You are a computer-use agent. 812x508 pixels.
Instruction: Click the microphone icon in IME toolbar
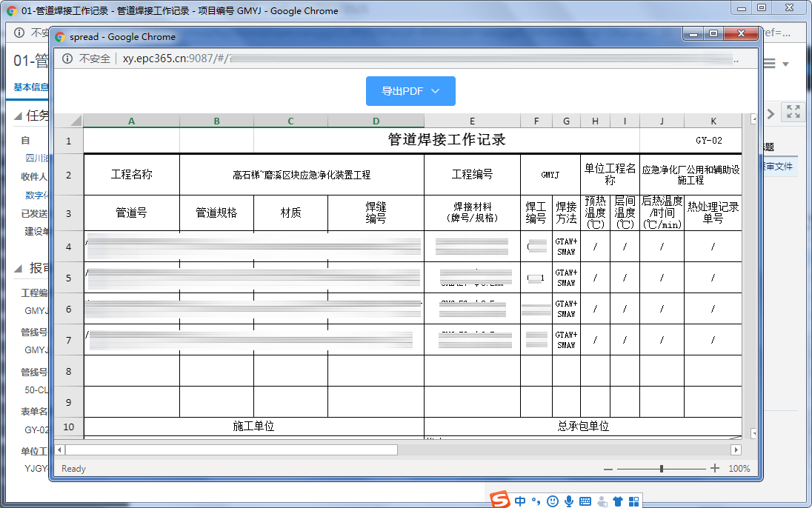click(569, 501)
